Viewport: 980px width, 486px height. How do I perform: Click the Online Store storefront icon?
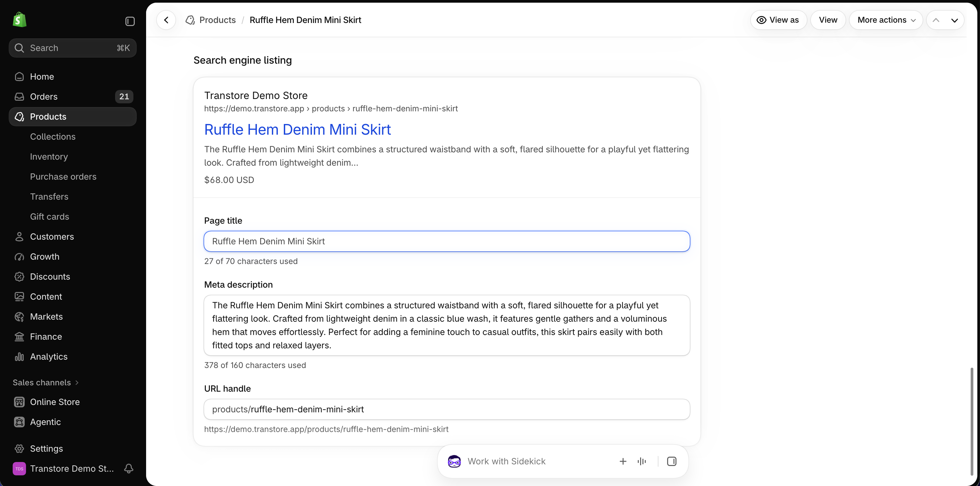pyautogui.click(x=19, y=402)
